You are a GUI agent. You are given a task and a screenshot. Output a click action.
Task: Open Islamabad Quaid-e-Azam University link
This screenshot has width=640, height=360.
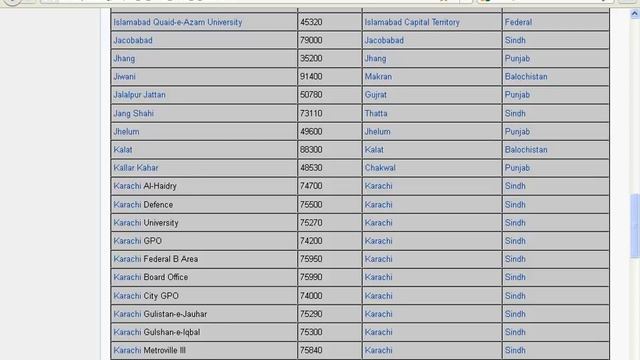(178, 22)
